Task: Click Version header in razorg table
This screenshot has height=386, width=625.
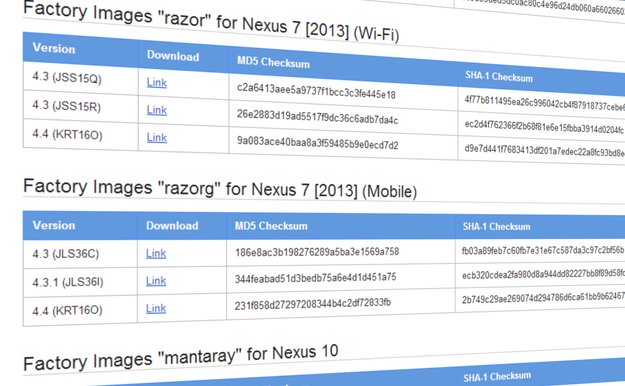Action: 54,225
